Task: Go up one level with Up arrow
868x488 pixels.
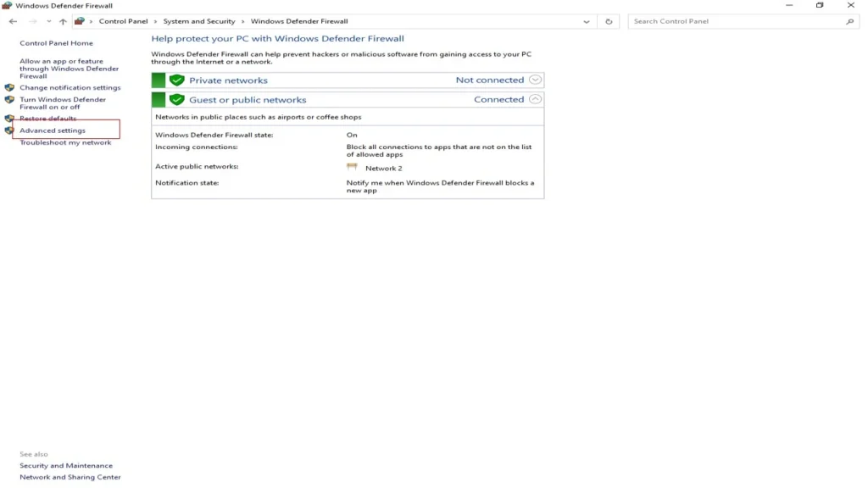Action: coord(63,21)
